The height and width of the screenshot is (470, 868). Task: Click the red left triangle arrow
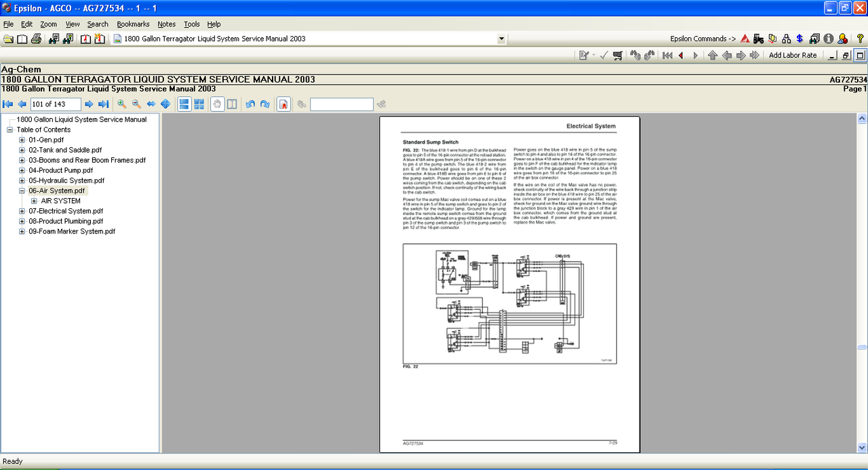[681, 56]
